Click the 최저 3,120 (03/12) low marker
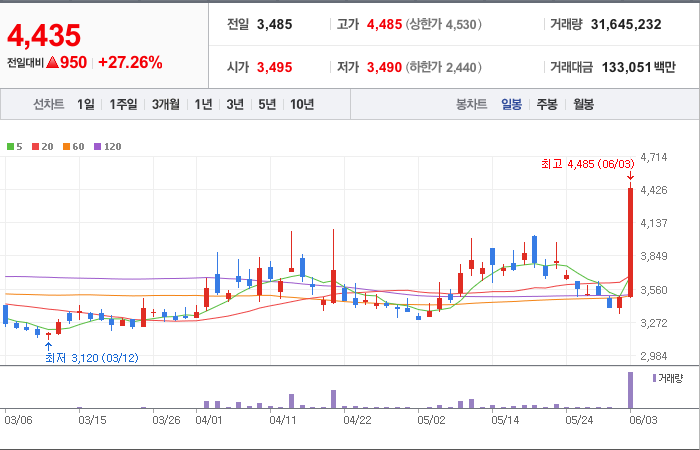Image resolution: width=700 pixels, height=450 pixels. pos(92,358)
